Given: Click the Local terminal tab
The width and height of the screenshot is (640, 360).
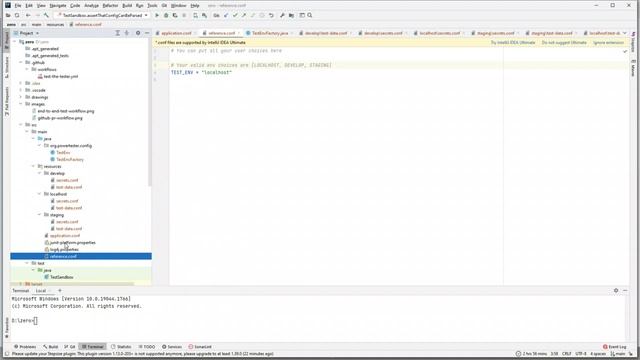Looking at the screenshot, I should click(x=41, y=291).
